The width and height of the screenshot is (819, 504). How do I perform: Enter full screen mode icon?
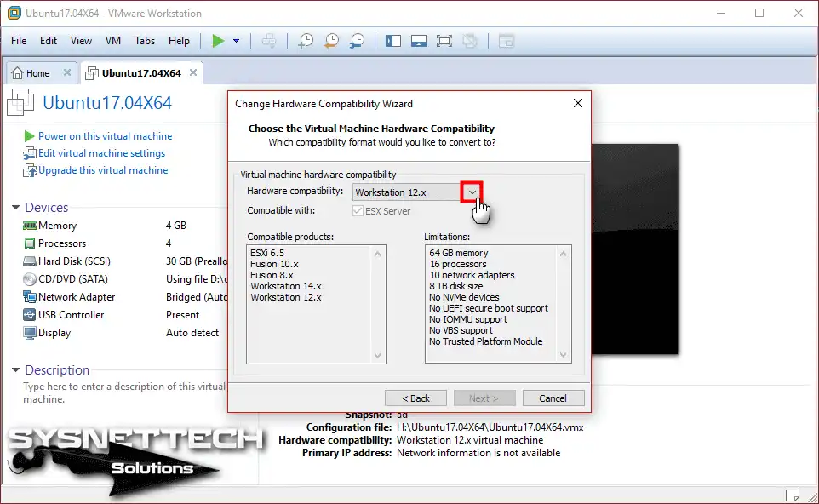point(444,41)
